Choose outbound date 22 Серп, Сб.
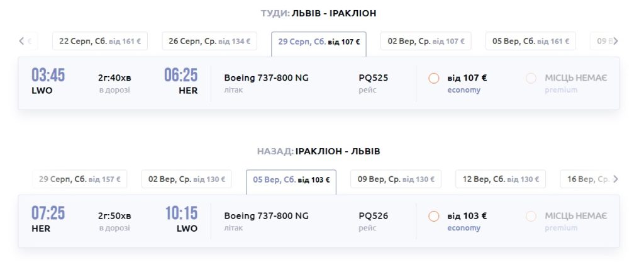This screenshot has height=267, width=644. coord(99,42)
